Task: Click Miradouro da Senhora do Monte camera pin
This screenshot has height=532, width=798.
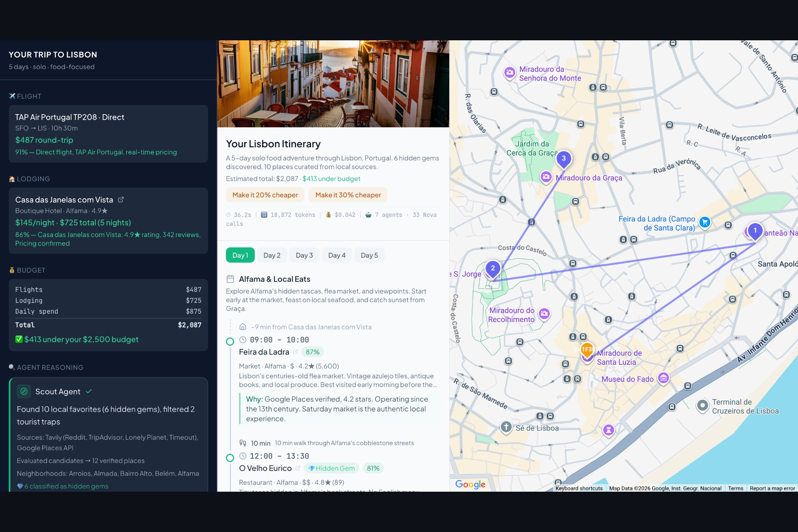Action: coord(510,73)
